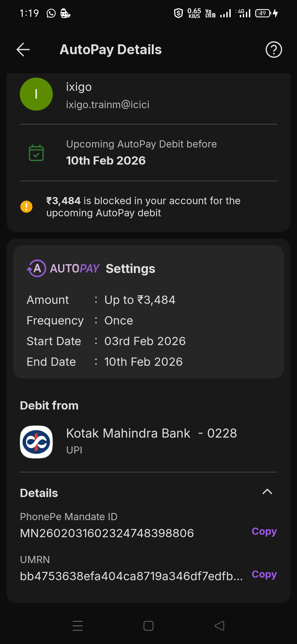
Task: Tap the WhatsApp notification in status bar
Action: (51, 13)
